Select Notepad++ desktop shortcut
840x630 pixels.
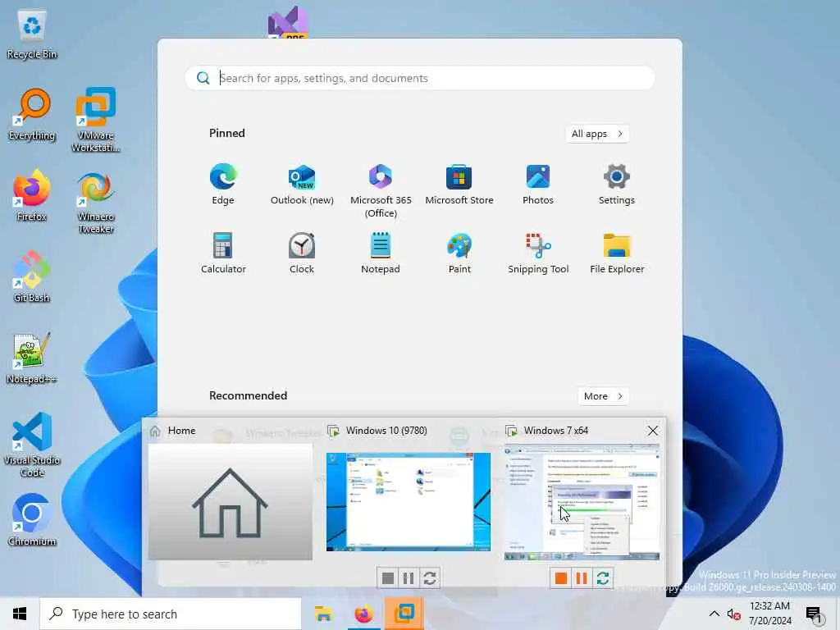32,358
